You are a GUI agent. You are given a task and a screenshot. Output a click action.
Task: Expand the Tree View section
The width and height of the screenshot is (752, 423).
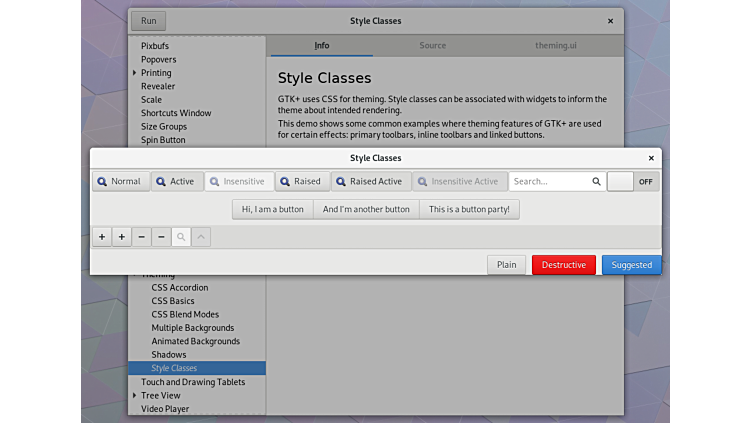[x=135, y=395]
